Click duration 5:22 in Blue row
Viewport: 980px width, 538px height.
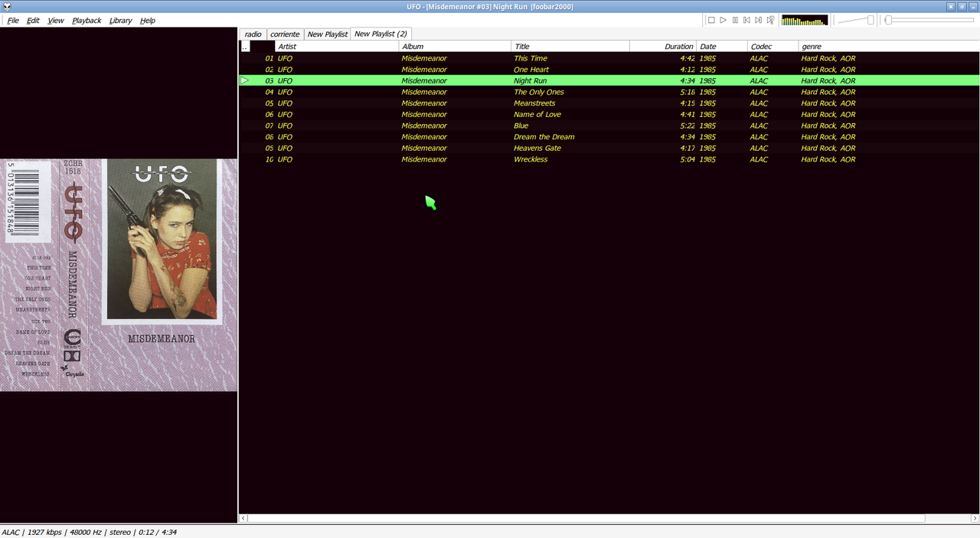coord(687,126)
